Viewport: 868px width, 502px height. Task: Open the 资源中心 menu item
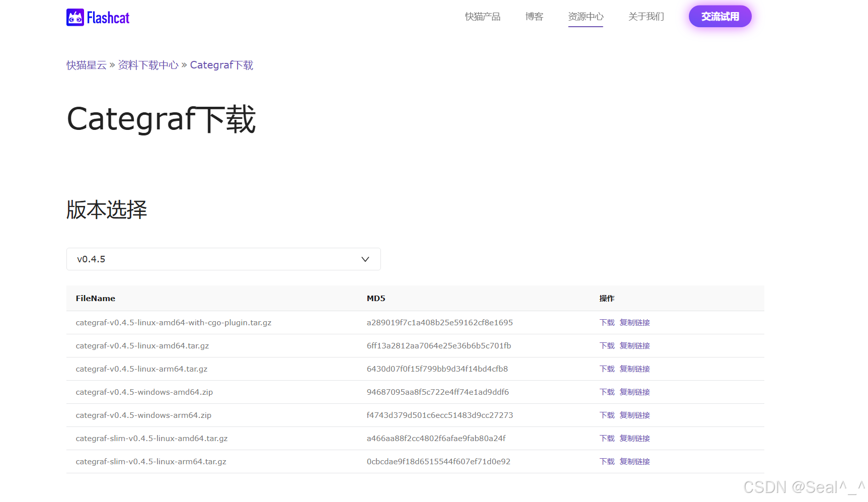[x=586, y=17]
